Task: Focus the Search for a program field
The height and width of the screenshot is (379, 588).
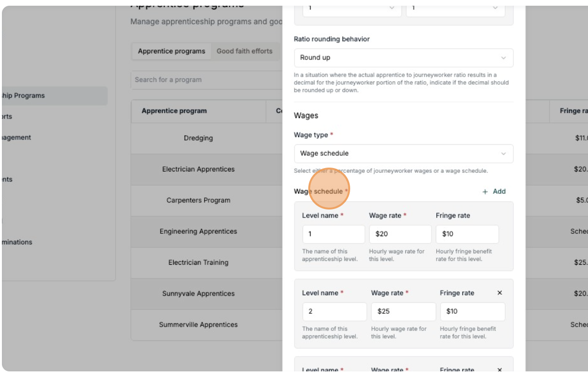Action: pos(205,80)
